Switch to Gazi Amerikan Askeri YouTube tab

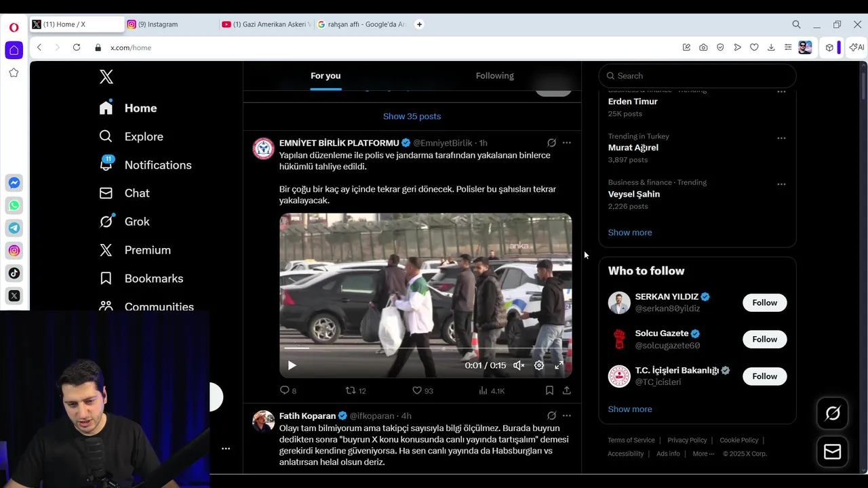267,24
